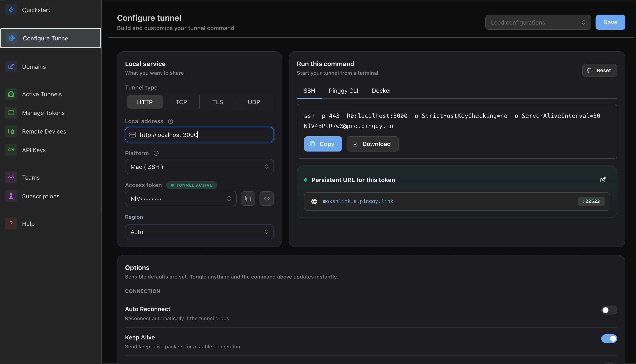The height and width of the screenshot is (364, 636).
Task: Open Subscriptions in the sidebar
Action: (x=51, y=196)
